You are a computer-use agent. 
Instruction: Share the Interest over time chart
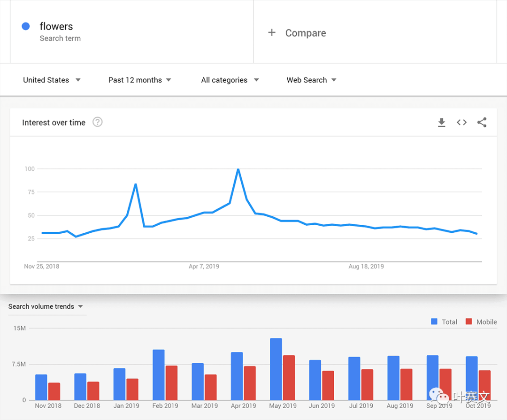(x=482, y=122)
